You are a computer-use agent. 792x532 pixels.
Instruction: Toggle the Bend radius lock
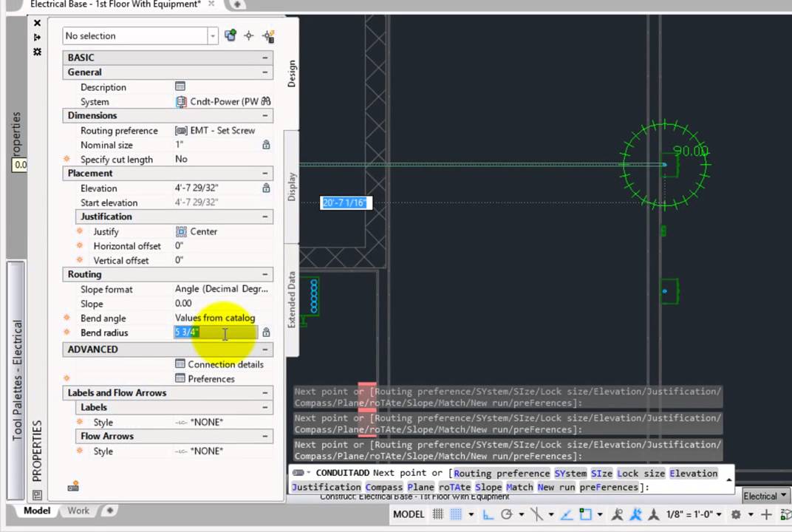[266, 332]
